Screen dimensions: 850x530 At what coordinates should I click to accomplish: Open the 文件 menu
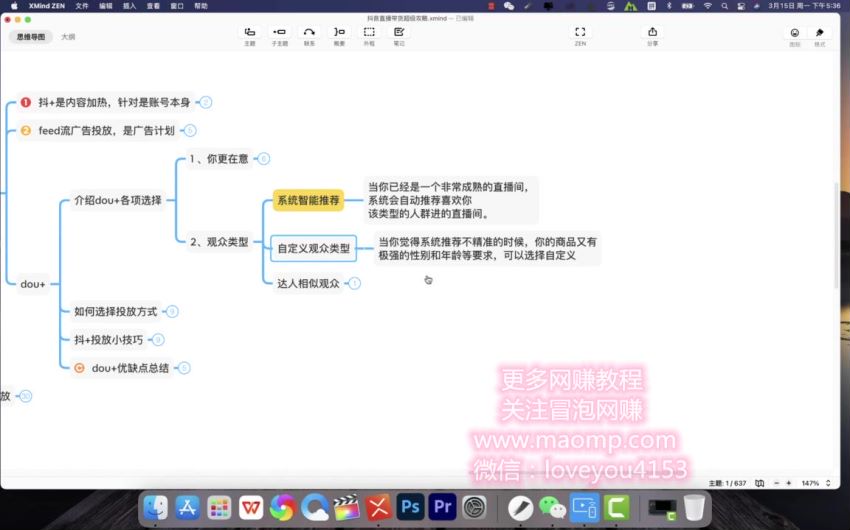point(82,6)
